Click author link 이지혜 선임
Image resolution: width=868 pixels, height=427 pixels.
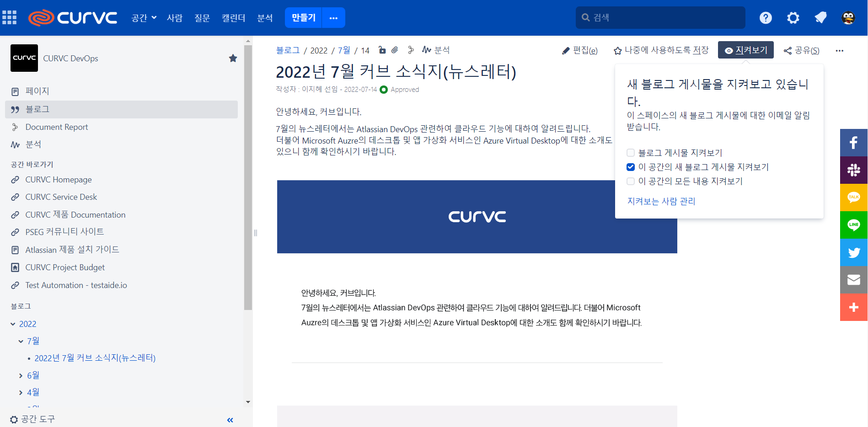pyautogui.click(x=319, y=90)
